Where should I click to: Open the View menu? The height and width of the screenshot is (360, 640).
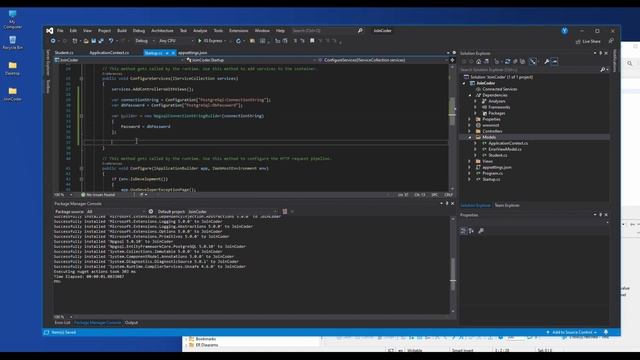[87, 31]
